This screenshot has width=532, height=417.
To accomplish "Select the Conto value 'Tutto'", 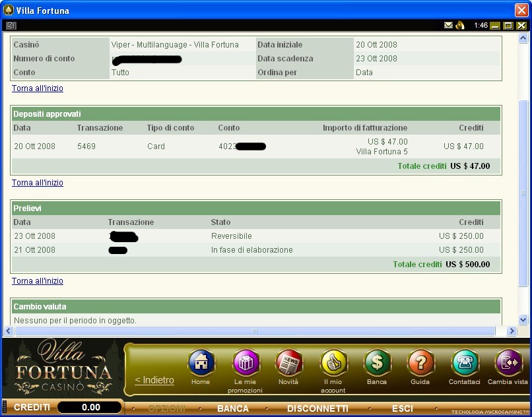I will pyautogui.click(x=120, y=73).
